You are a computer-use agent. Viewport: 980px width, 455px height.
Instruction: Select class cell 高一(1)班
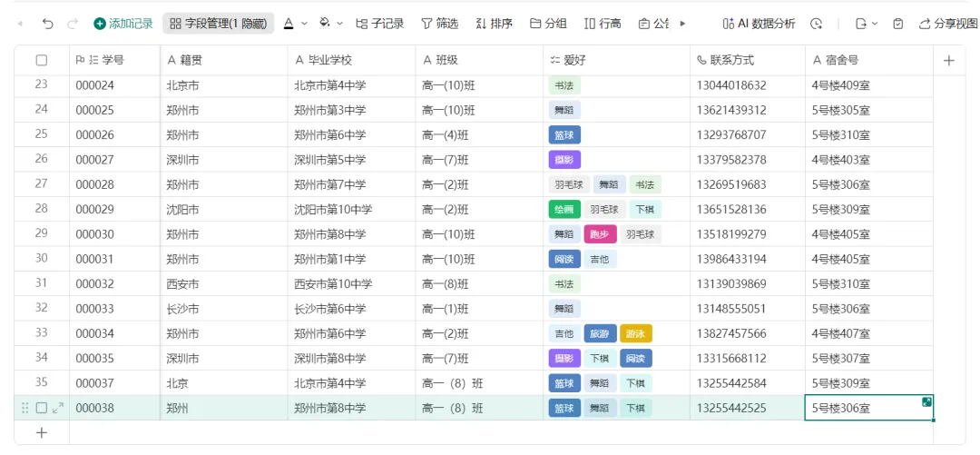(x=479, y=309)
